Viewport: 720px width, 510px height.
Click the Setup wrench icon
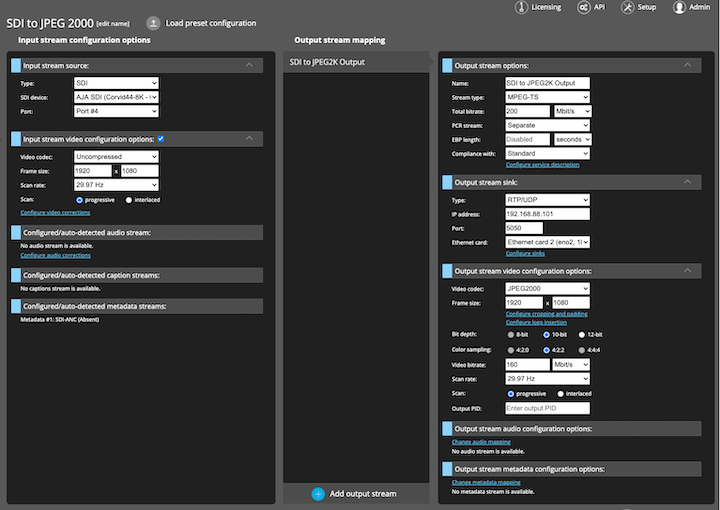pos(627,7)
